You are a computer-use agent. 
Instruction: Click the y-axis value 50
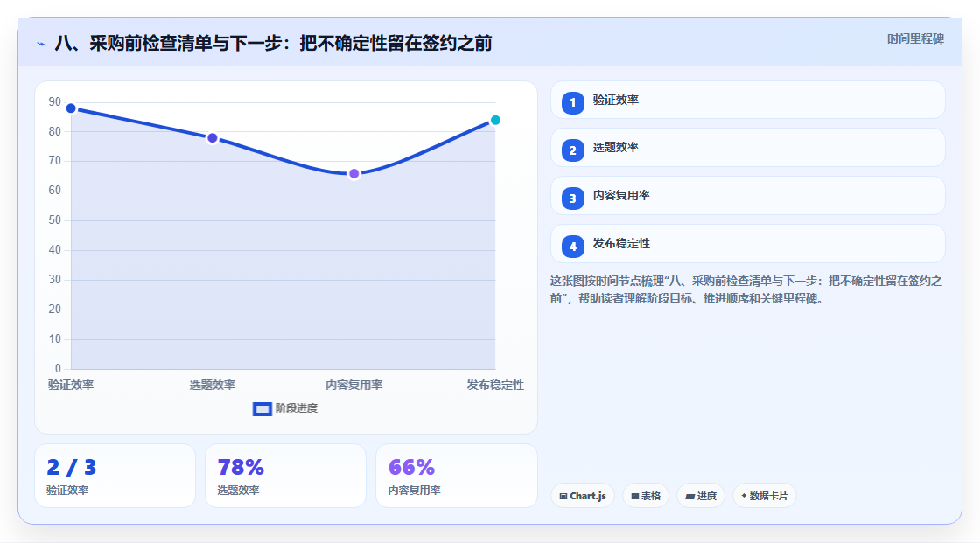tap(55, 220)
